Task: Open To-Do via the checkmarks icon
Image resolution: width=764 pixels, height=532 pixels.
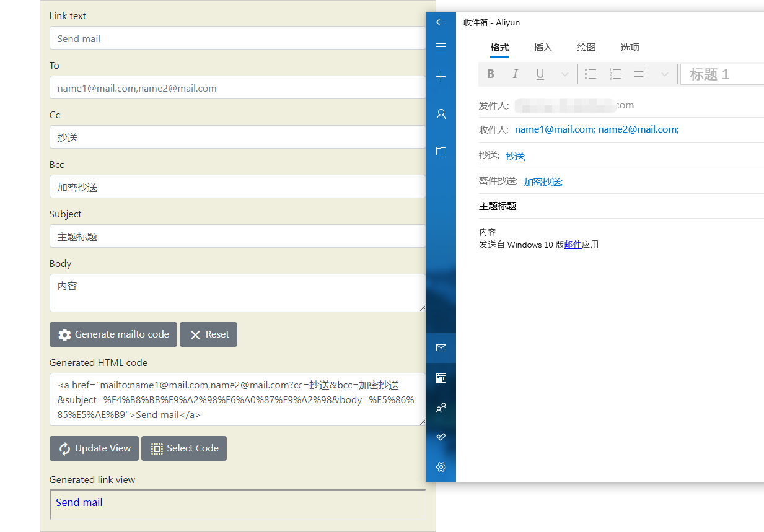Action: 441,437
